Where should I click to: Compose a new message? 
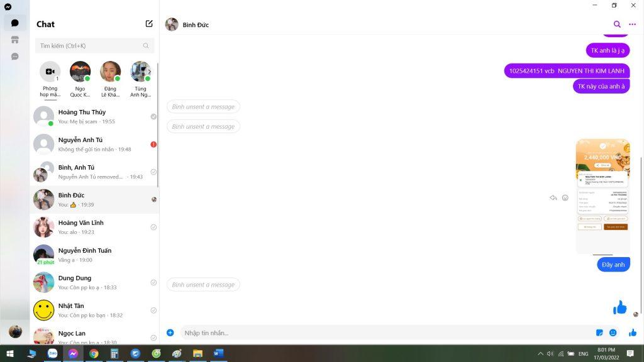[149, 24]
